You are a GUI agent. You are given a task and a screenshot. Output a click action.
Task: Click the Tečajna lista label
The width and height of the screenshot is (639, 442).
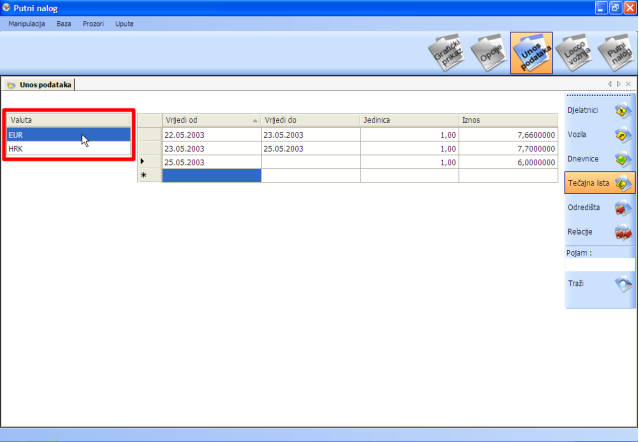[x=588, y=183]
